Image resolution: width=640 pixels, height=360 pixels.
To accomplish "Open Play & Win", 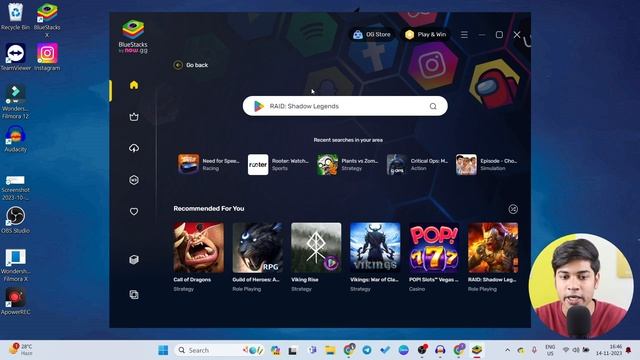I will pos(425,35).
